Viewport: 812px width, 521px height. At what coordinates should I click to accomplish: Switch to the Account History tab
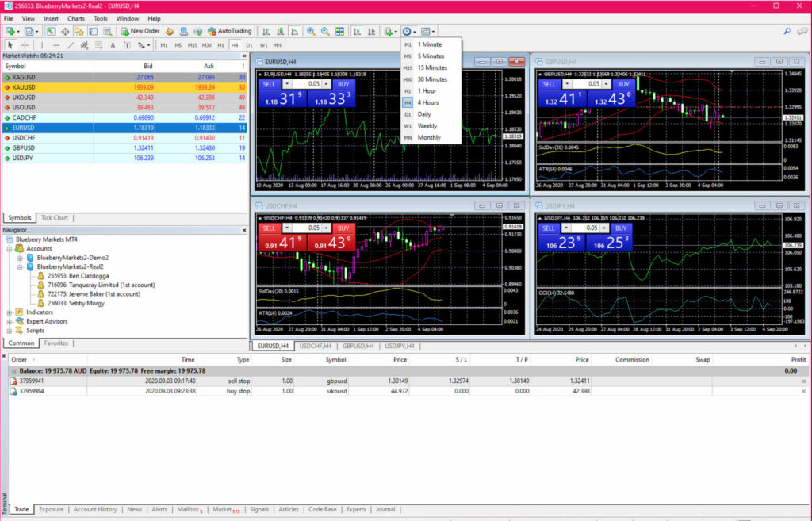coord(95,509)
